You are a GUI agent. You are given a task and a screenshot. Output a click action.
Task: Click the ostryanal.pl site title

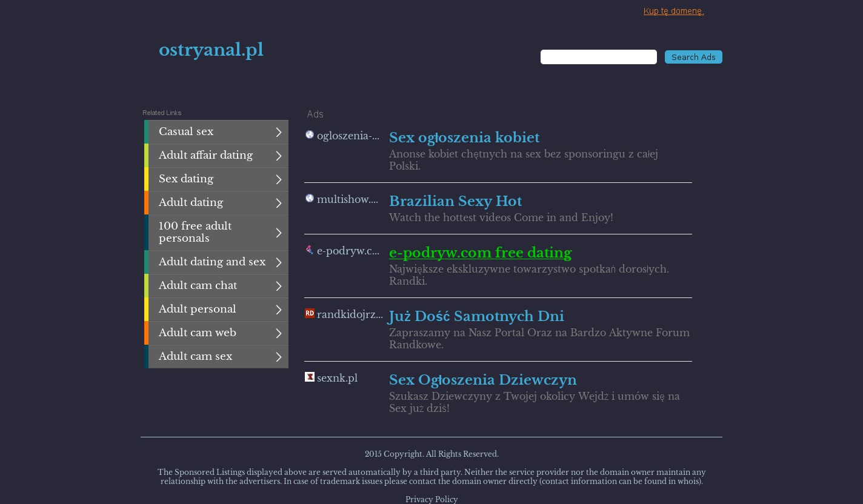(211, 50)
